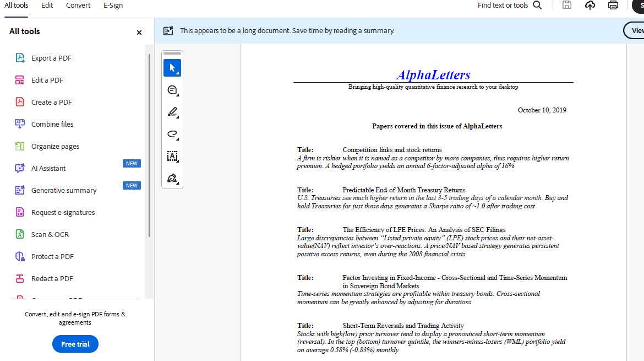Click the View summary button in banner
The height and width of the screenshot is (361, 644).
pyautogui.click(x=634, y=31)
